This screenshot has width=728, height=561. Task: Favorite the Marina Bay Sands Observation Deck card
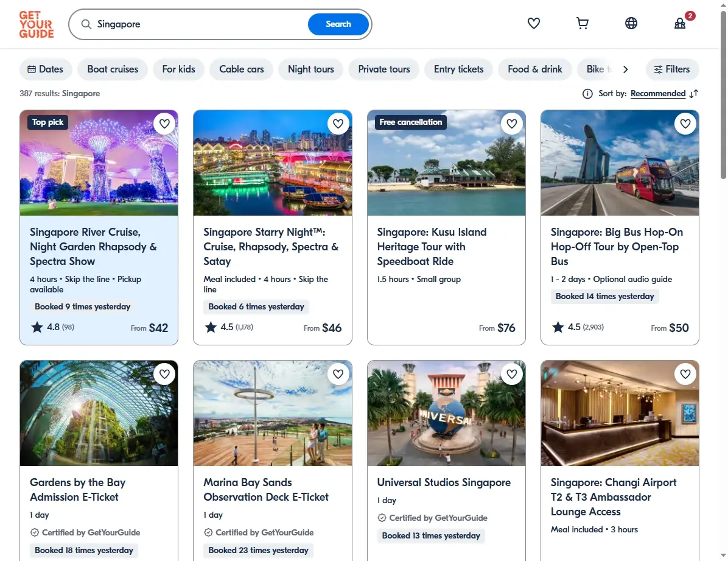(x=338, y=373)
